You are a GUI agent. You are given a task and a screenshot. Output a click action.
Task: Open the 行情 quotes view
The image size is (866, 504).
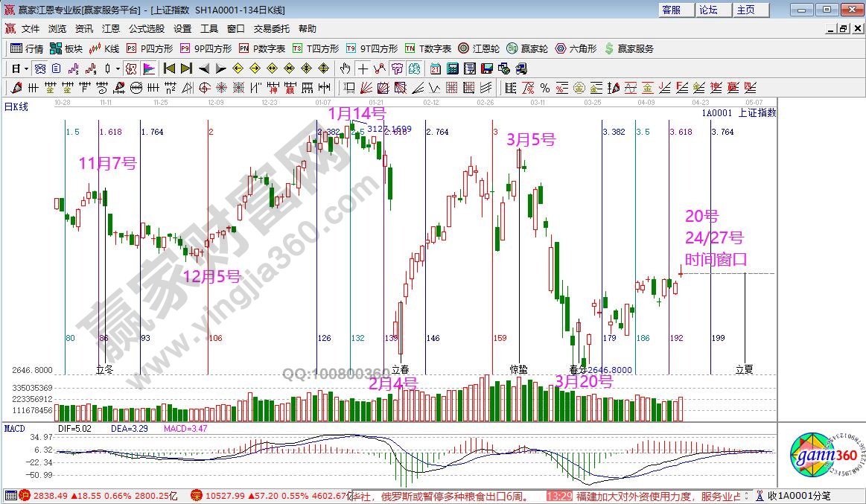click(27, 48)
